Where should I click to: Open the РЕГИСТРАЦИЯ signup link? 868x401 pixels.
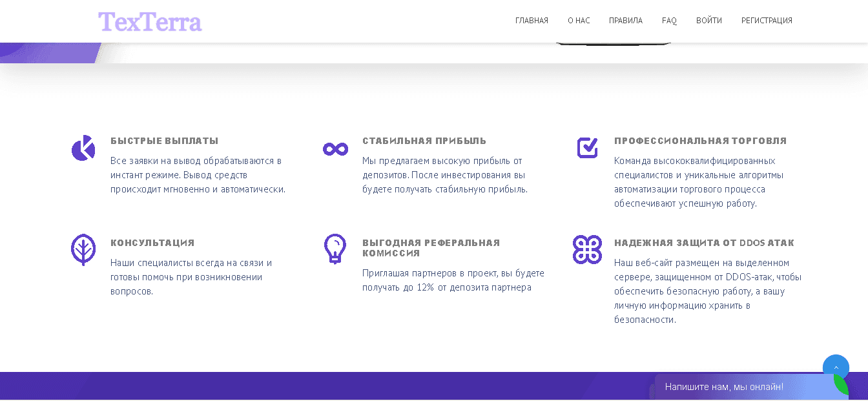767,20
